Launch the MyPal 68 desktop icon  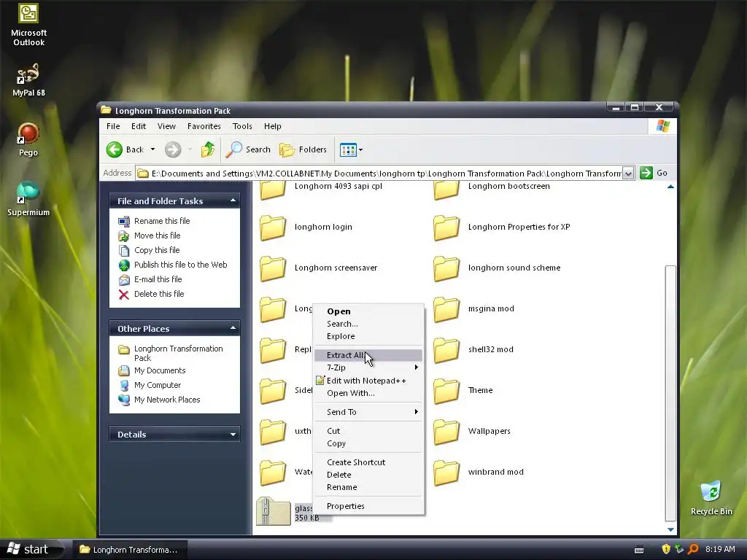click(x=28, y=80)
